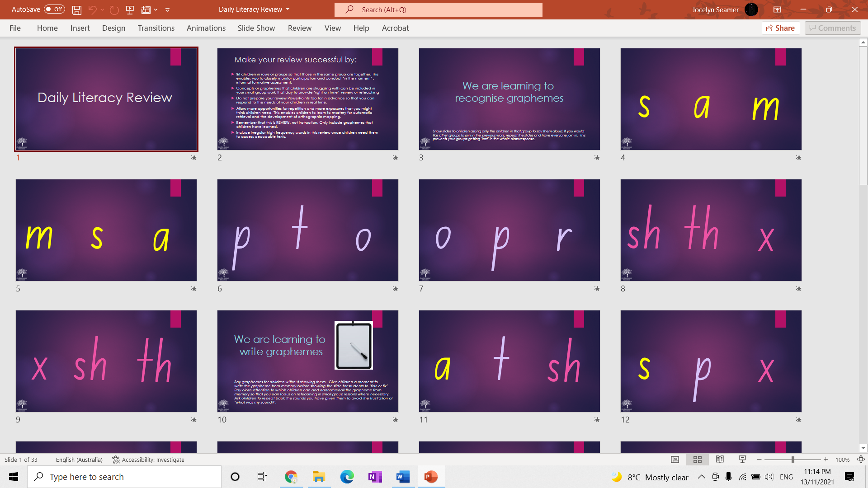Open the Slide Show tab

256,28
